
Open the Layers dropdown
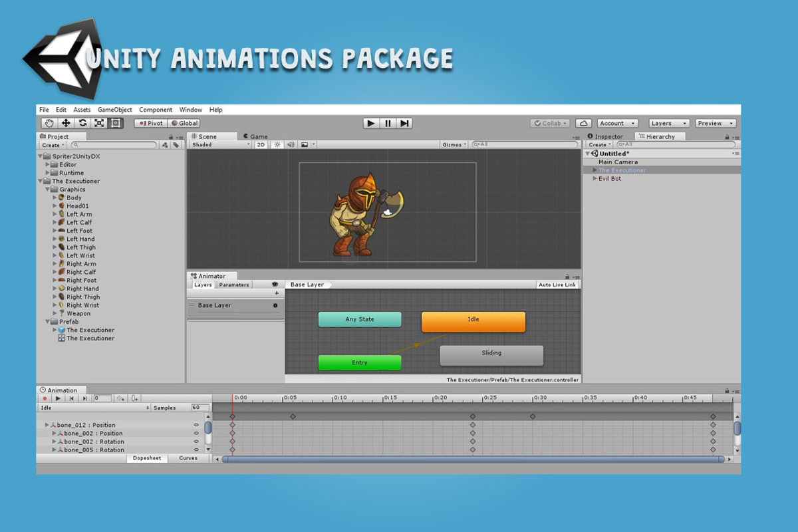point(670,123)
